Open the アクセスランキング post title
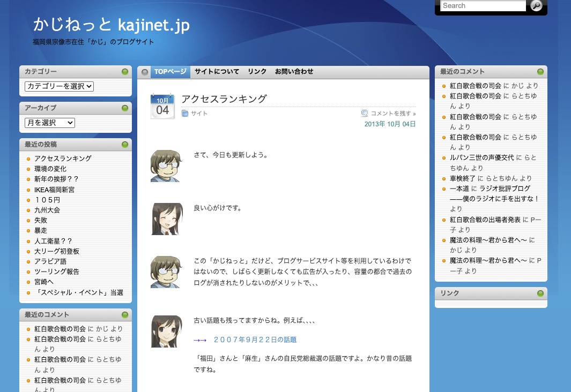Screen dimensions: 571x392 click(x=224, y=99)
